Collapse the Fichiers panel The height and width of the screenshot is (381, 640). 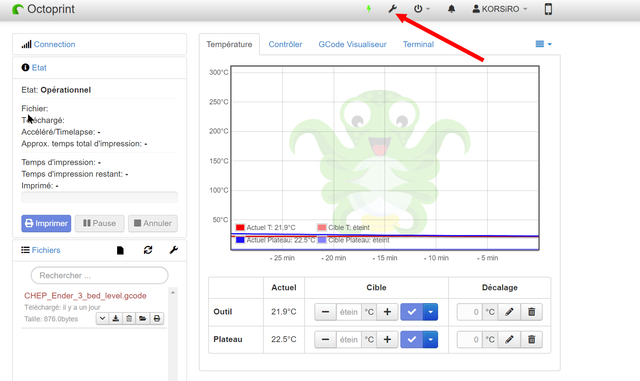tap(46, 250)
